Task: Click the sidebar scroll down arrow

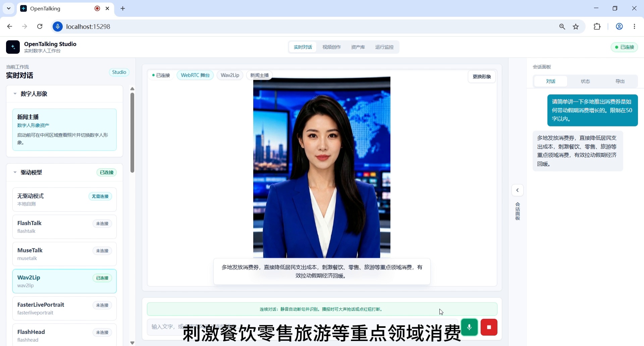Action: pos(132,343)
